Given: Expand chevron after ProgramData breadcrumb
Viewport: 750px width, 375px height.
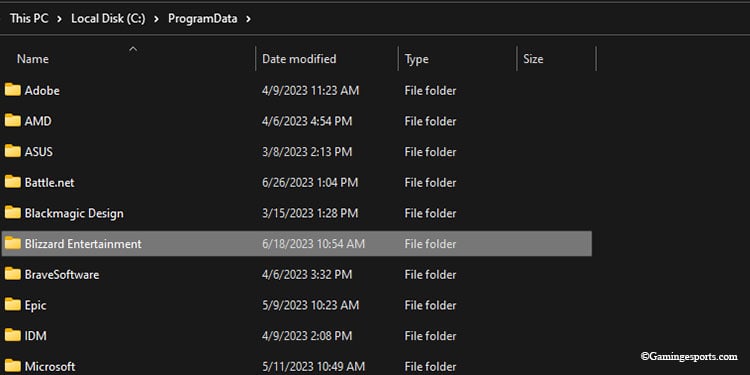Looking at the screenshot, I should [x=248, y=19].
